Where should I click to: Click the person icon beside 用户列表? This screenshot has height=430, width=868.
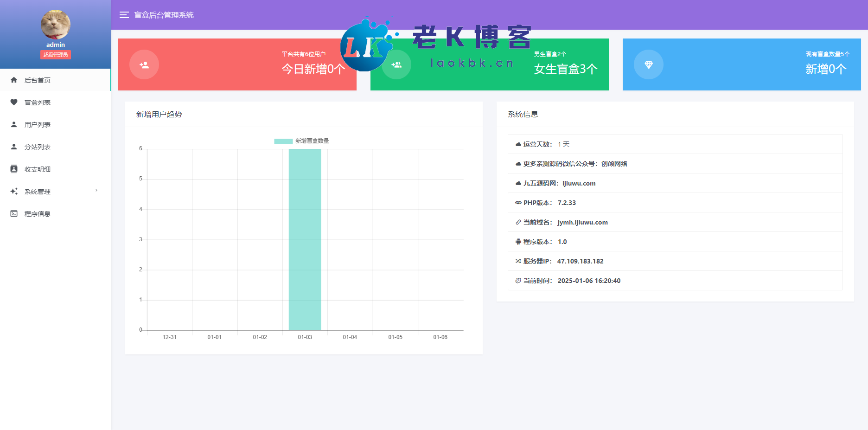[14, 124]
